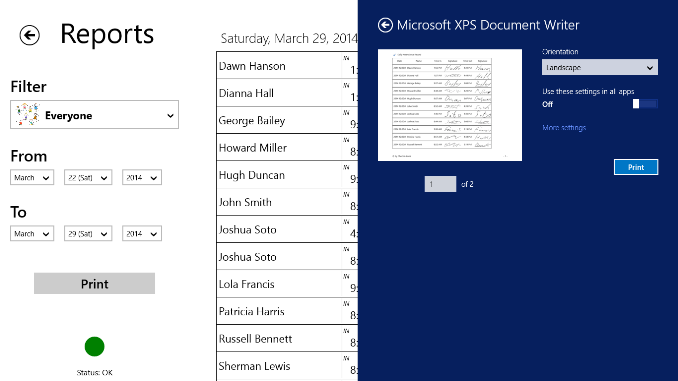Click the Saturday, March 29, 2014 date heading
Viewport: 678px width, 381px height.
289,38
